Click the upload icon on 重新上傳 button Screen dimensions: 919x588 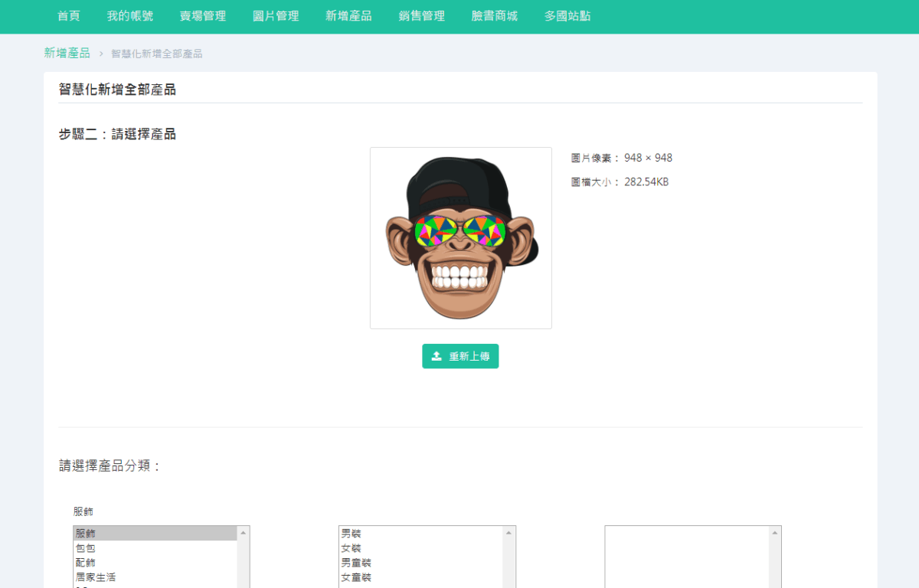coord(436,356)
